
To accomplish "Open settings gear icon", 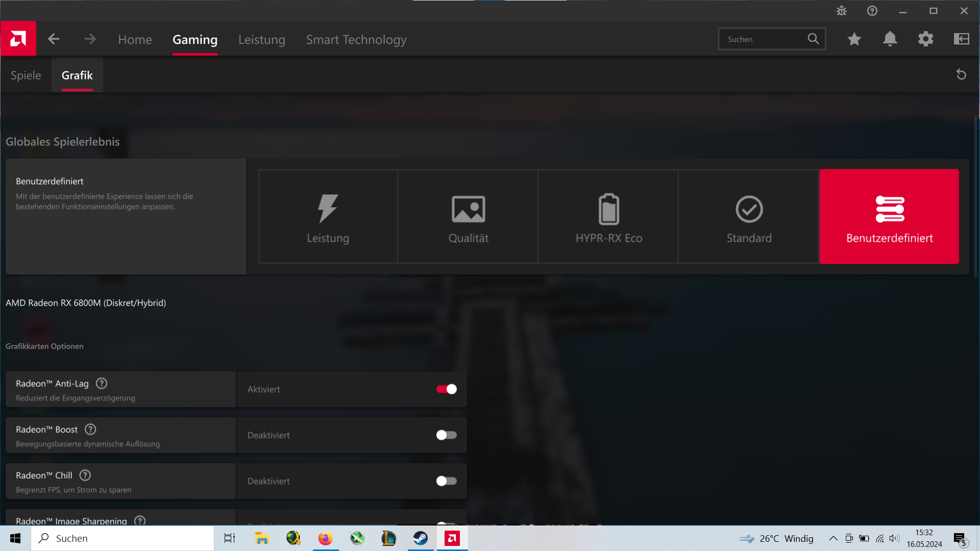I will coord(925,39).
